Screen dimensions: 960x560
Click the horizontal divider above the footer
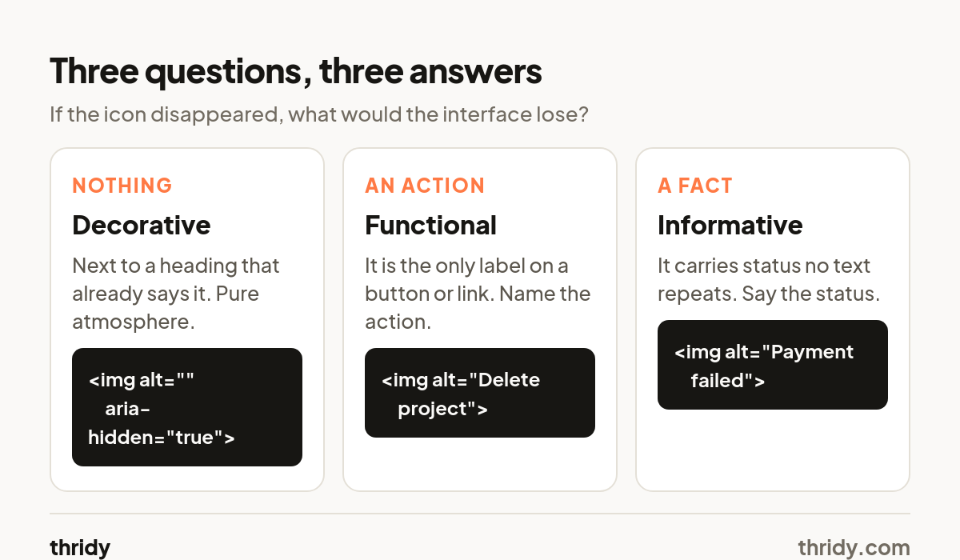[480, 514]
